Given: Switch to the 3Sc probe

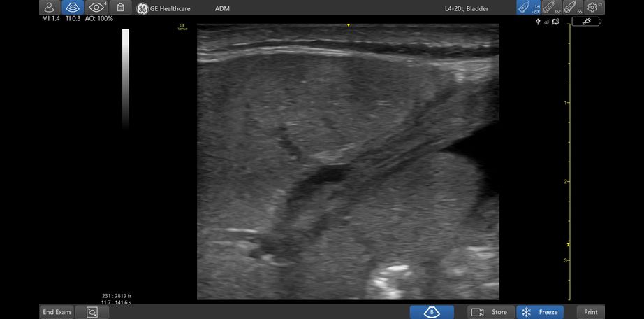Looking at the screenshot, I should pos(551,8).
